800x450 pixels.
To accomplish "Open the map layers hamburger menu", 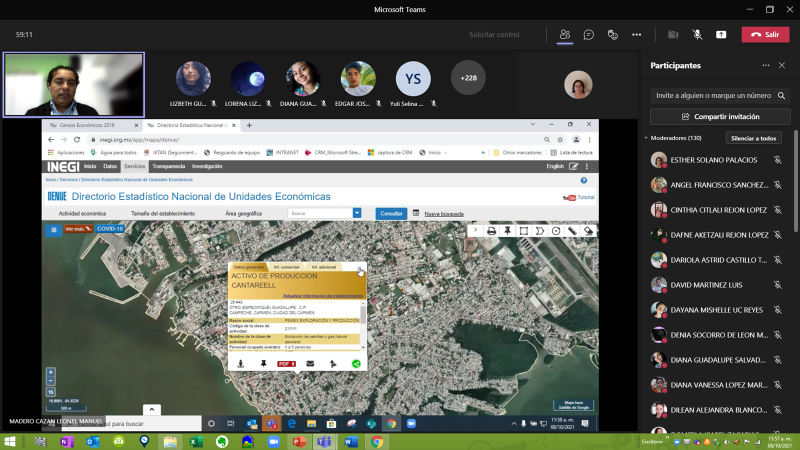I will 54,230.
